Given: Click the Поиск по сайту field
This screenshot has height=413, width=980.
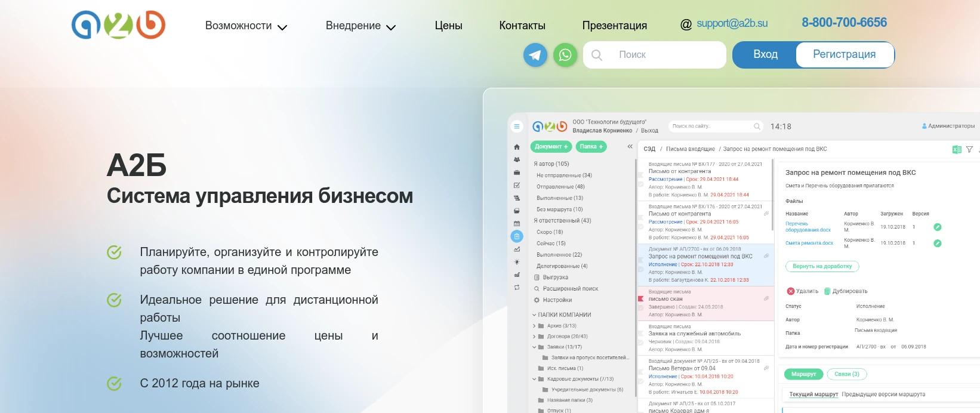Looking at the screenshot, I should point(716,127).
